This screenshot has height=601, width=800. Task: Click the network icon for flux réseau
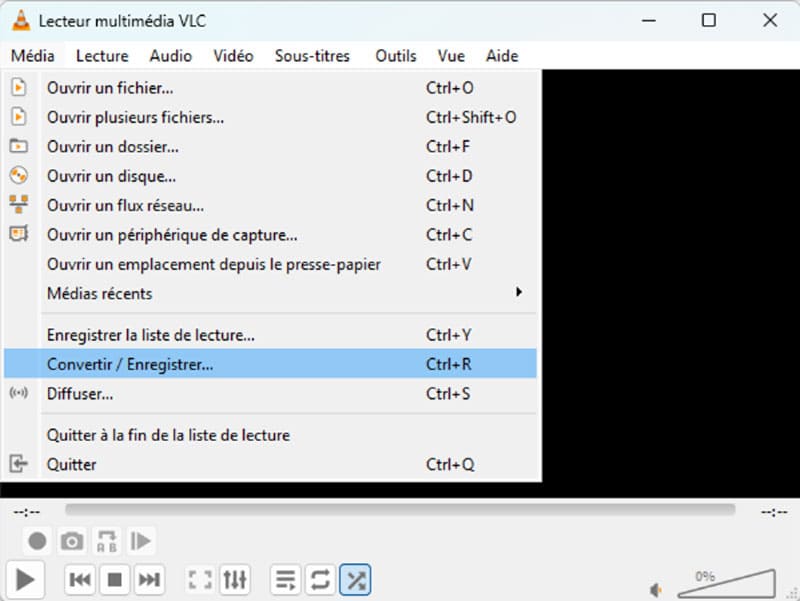(18, 205)
